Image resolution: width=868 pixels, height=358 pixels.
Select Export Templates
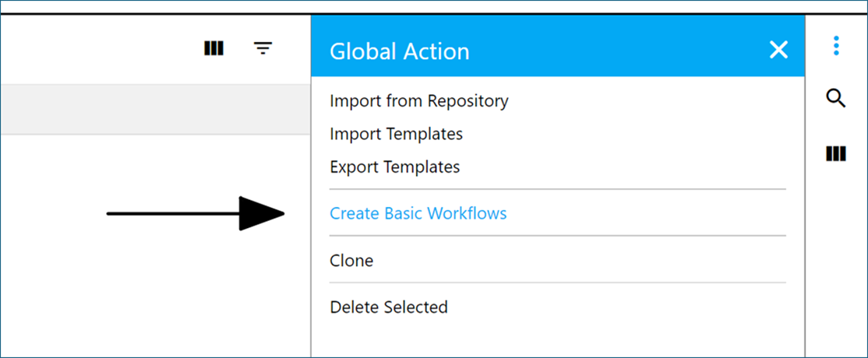[394, 167]
